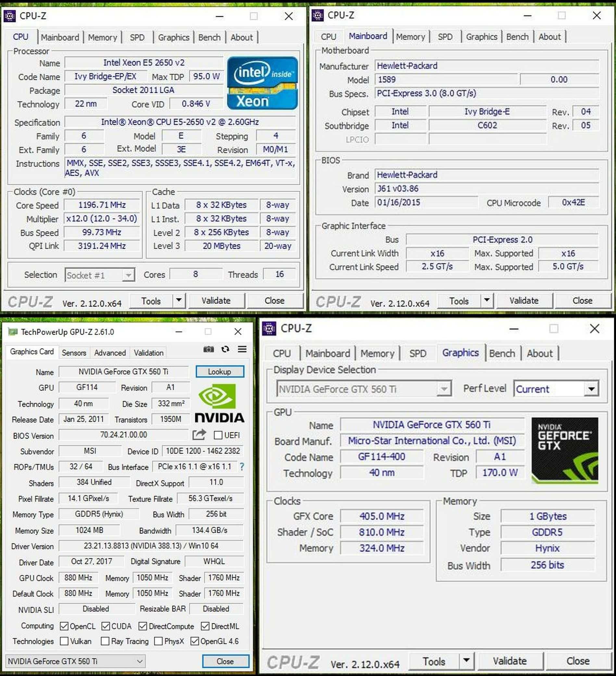Click the BIOS Version 70.24.21.00.00 field

[124, 435]
